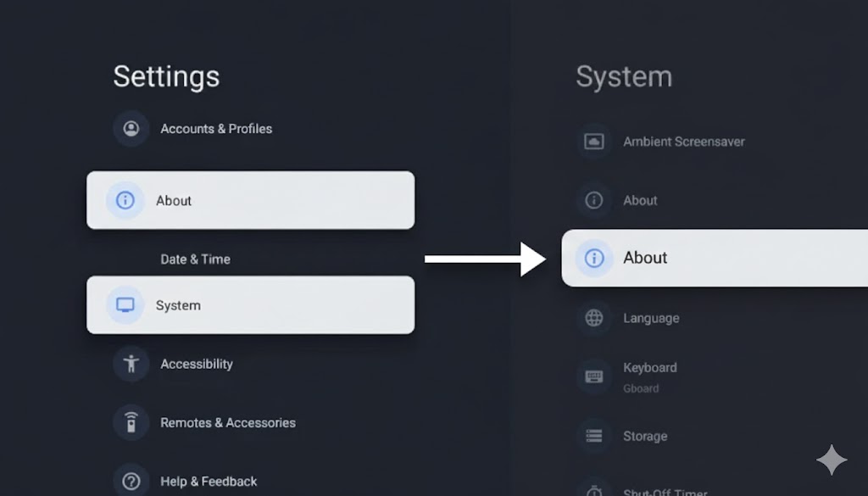
Task: Click the sparkle icon in the bottom-right corner
Action: [832, 460]
